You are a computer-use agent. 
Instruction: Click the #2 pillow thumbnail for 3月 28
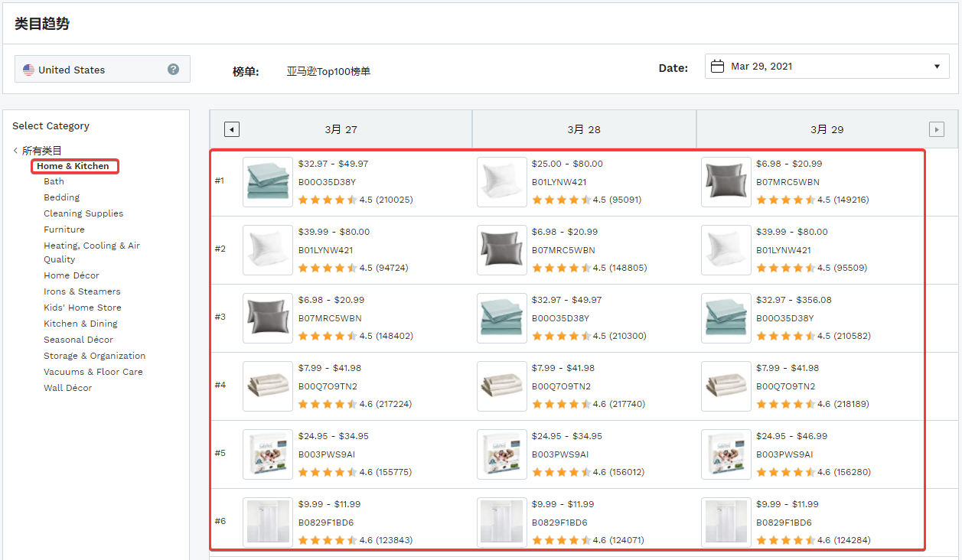501,250
